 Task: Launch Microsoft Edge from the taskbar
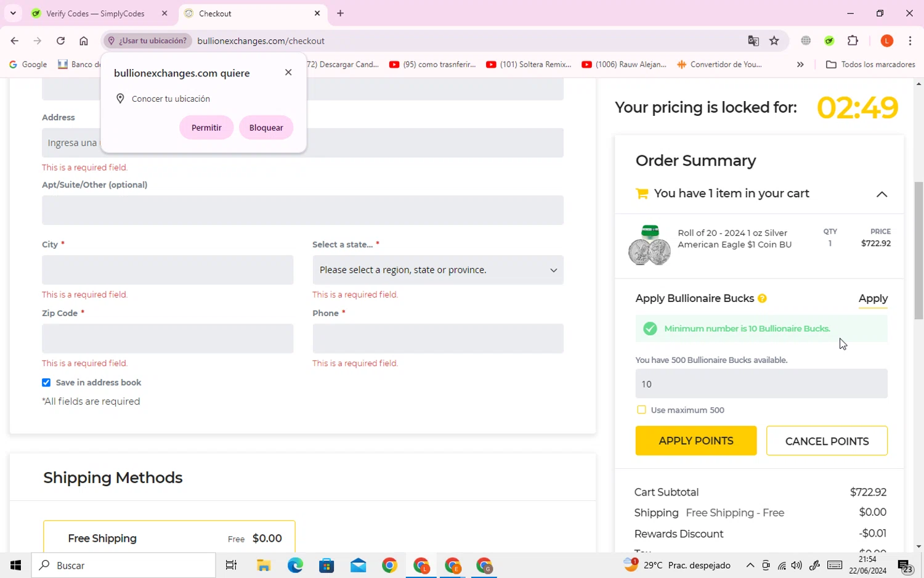(x=295, y=565)
